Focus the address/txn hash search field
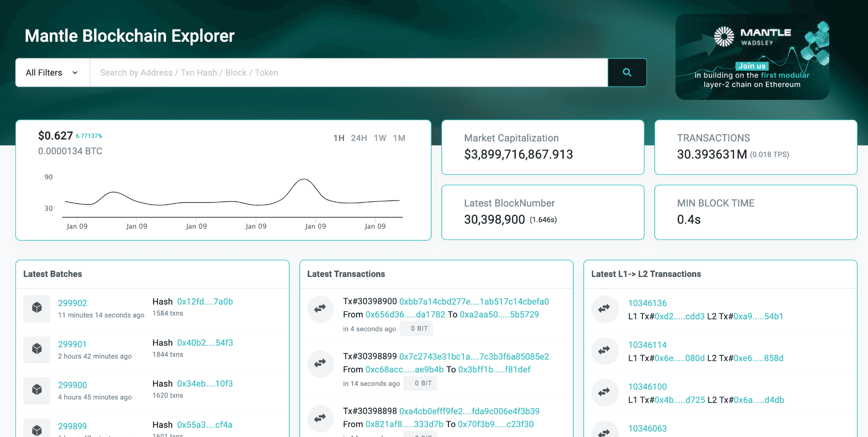The image size is (868, 437). tap(349, 72)
